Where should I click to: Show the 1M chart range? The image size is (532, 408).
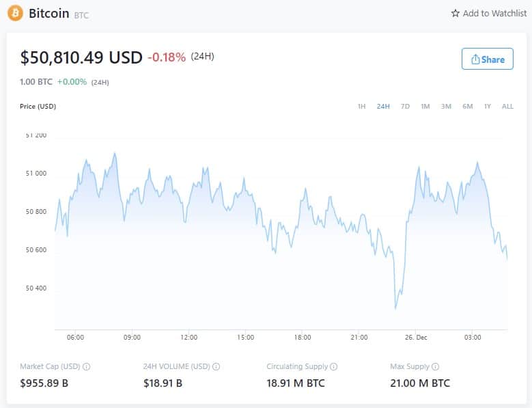coord(425,106)
